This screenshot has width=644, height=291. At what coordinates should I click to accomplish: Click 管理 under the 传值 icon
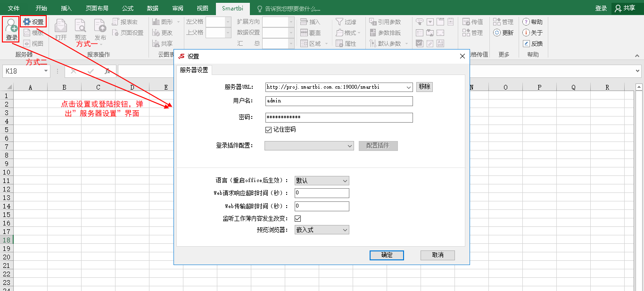point(473,33)
